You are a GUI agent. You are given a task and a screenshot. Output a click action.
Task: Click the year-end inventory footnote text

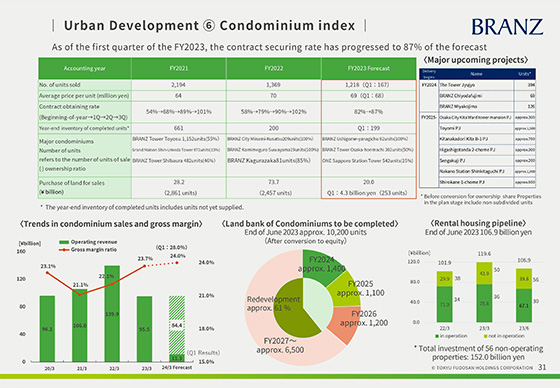[142, 207]
